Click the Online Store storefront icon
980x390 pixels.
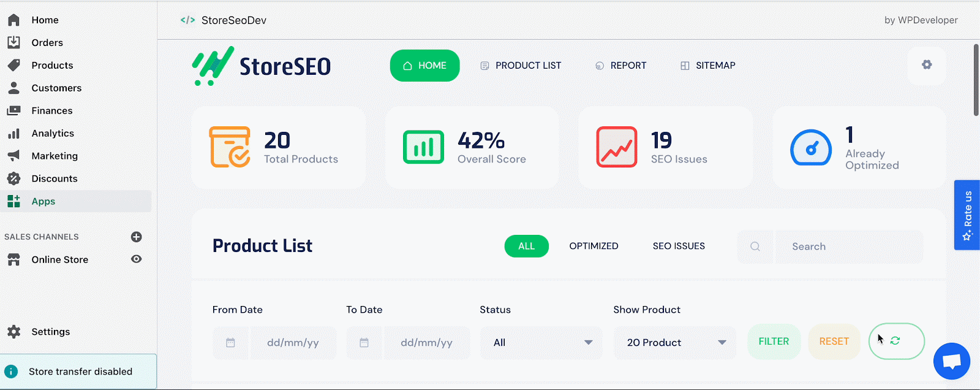tap(13, 259)
